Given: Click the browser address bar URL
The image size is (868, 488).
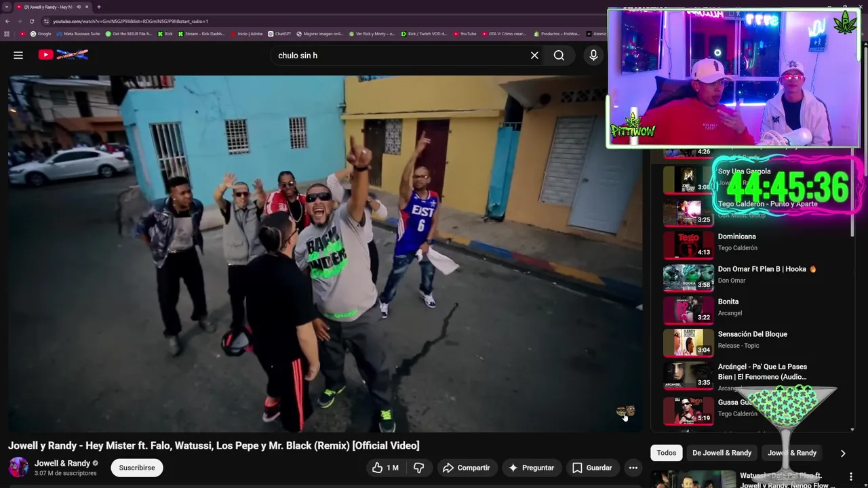Looking at the screenshot, I should point(130,21).
